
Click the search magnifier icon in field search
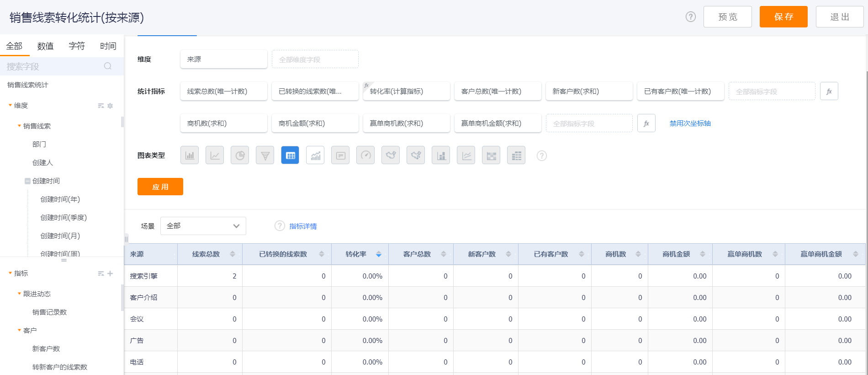coord(108,66)
